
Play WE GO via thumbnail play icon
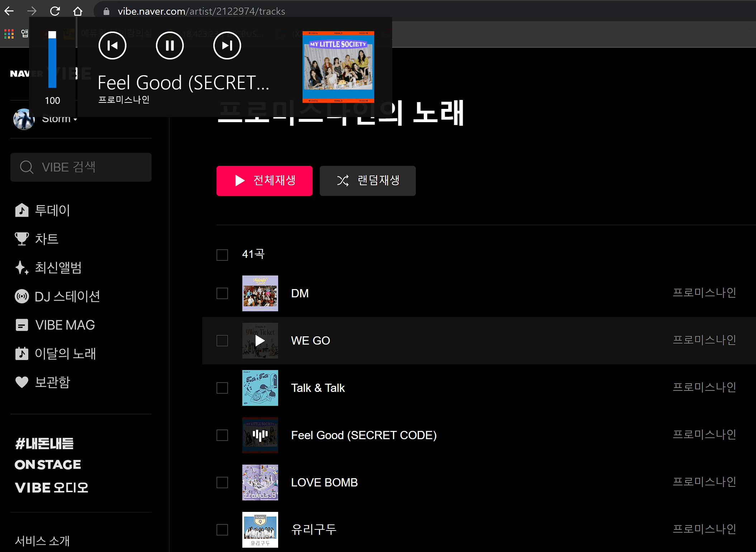click(260, 341)
